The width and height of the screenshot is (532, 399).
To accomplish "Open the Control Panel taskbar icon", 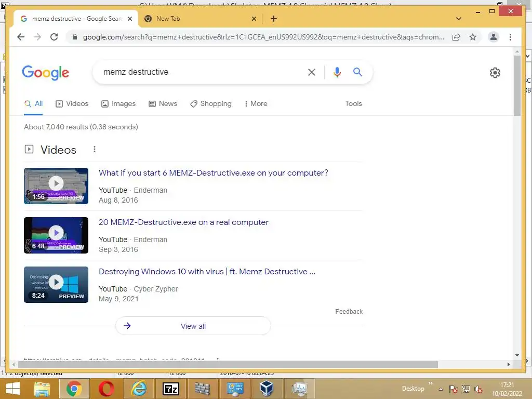I will point(235,389).
